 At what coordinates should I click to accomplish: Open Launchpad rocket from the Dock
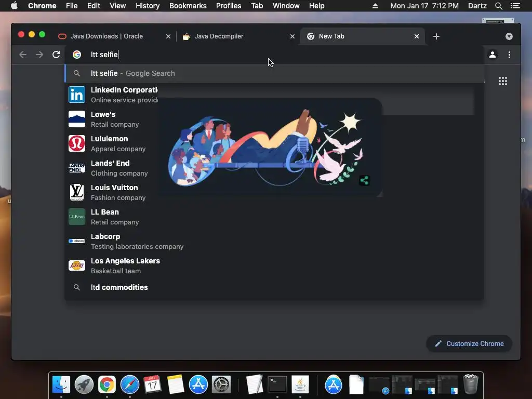[x=84, y=384]
